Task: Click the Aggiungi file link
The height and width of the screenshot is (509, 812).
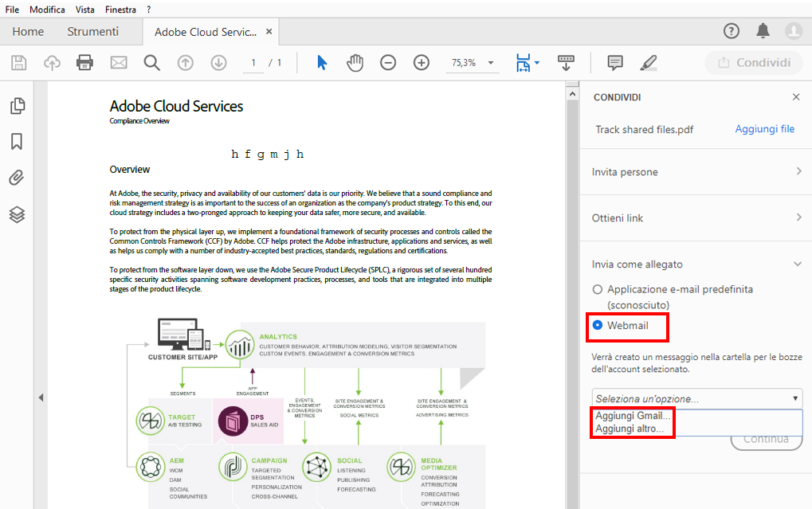Action: point(764,127)
